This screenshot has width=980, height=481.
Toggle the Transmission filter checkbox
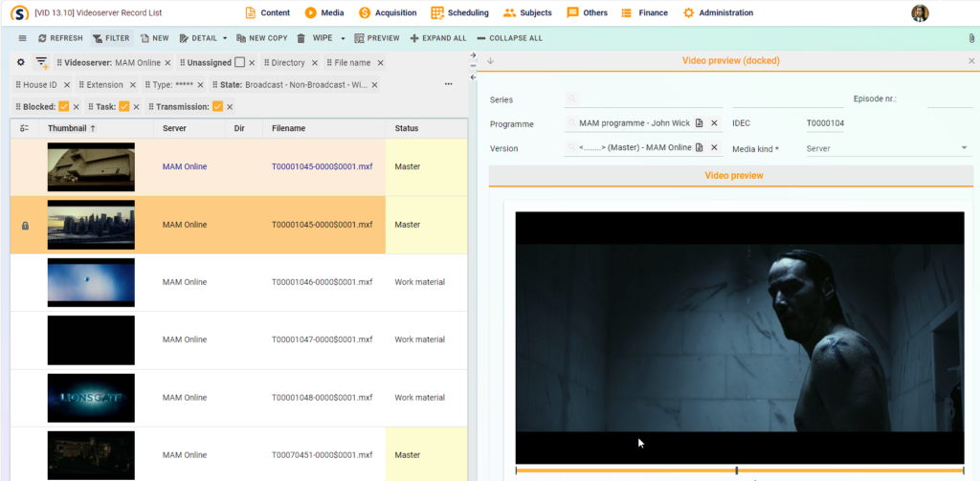click(x=217, y=106)
